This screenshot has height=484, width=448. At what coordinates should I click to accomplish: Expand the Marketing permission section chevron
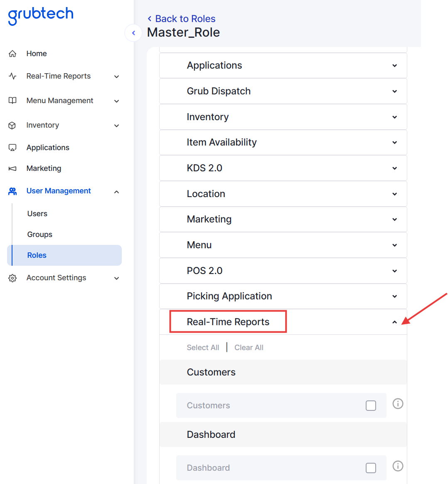pyautogui.click(x=395, y=220)
